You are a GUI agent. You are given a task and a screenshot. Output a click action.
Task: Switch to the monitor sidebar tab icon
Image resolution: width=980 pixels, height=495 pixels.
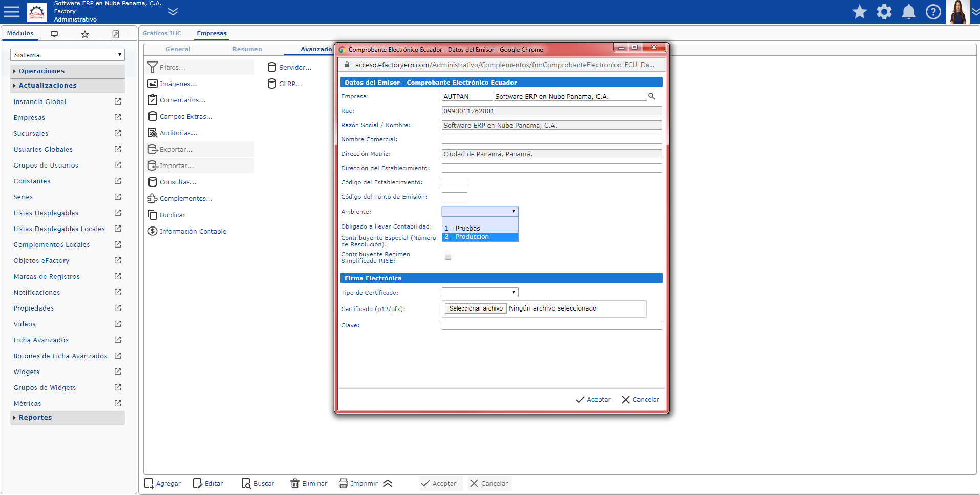click(54, 34)
